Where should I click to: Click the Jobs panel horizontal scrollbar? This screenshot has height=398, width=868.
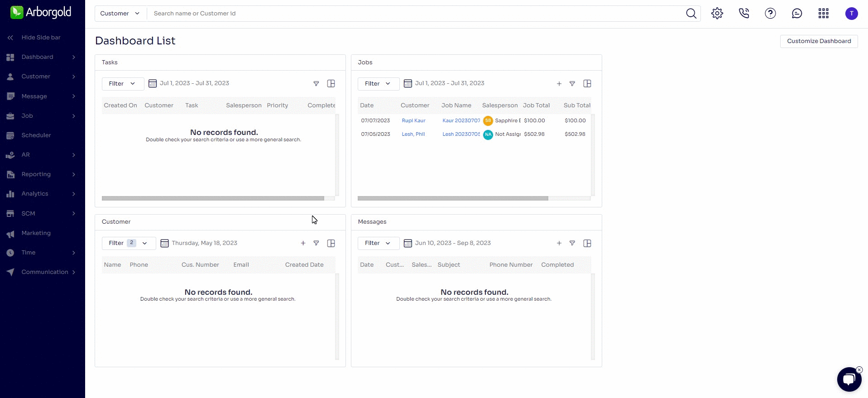click(453, 198)
